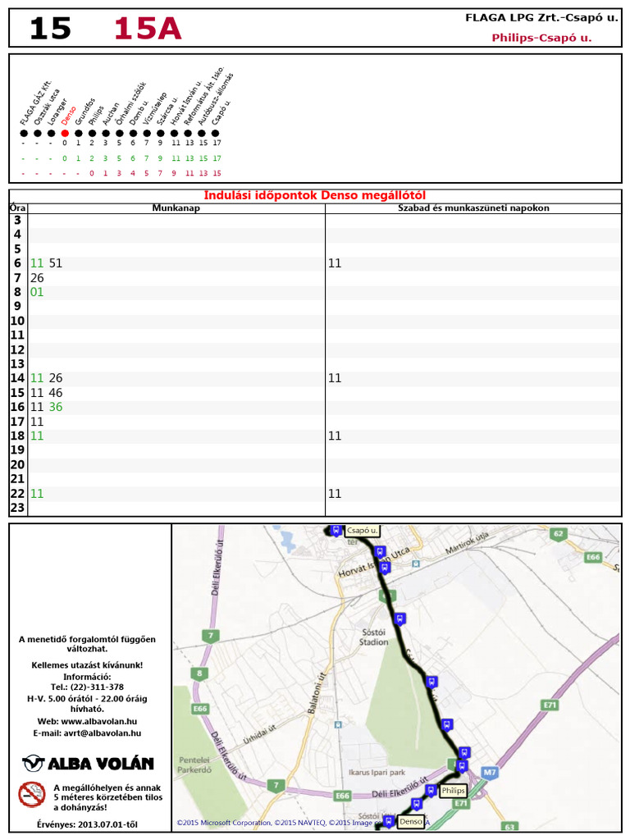Click the Érvényes: 2013.07.01-től validity text
The image size is (630, 840).
click(87, 824)
